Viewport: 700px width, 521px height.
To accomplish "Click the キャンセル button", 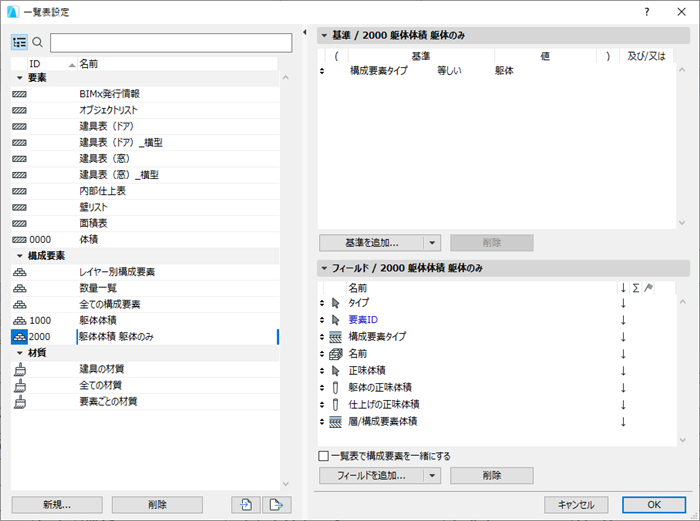I will 576,505.
